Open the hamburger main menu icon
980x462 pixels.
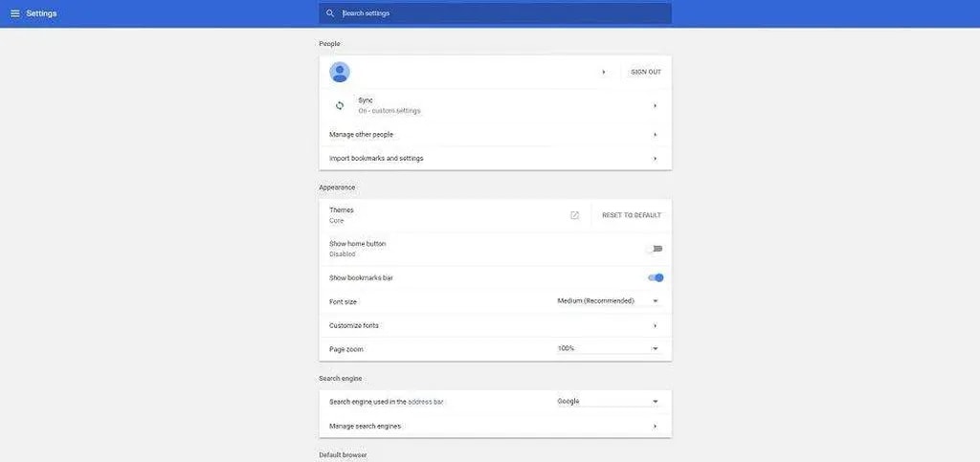point(15,13)
